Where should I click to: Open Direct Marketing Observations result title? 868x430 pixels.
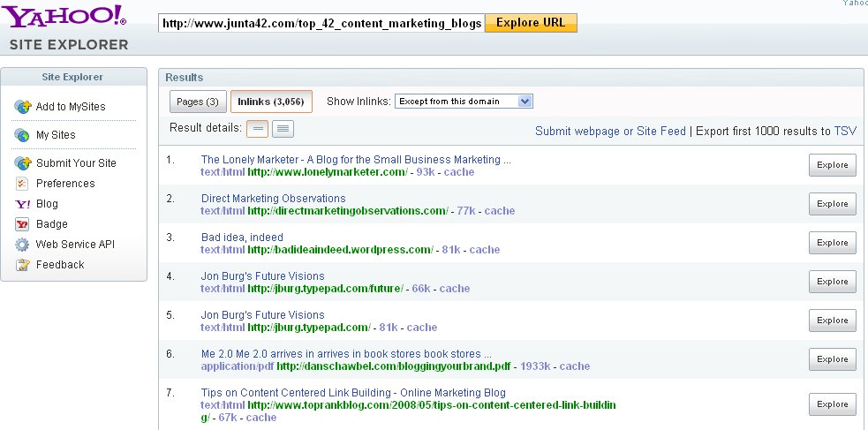(x=274, y=199)
